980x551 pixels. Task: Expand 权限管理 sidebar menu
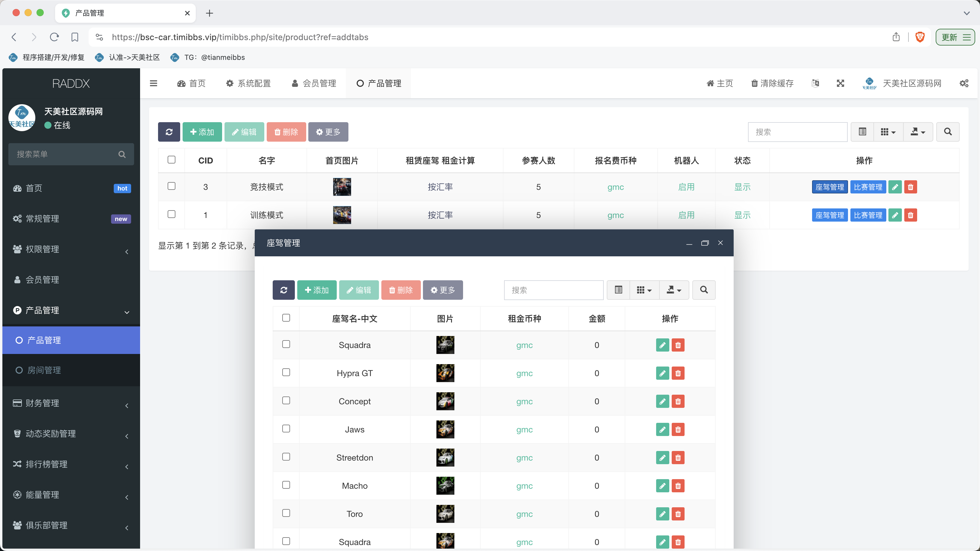(71, 249)
